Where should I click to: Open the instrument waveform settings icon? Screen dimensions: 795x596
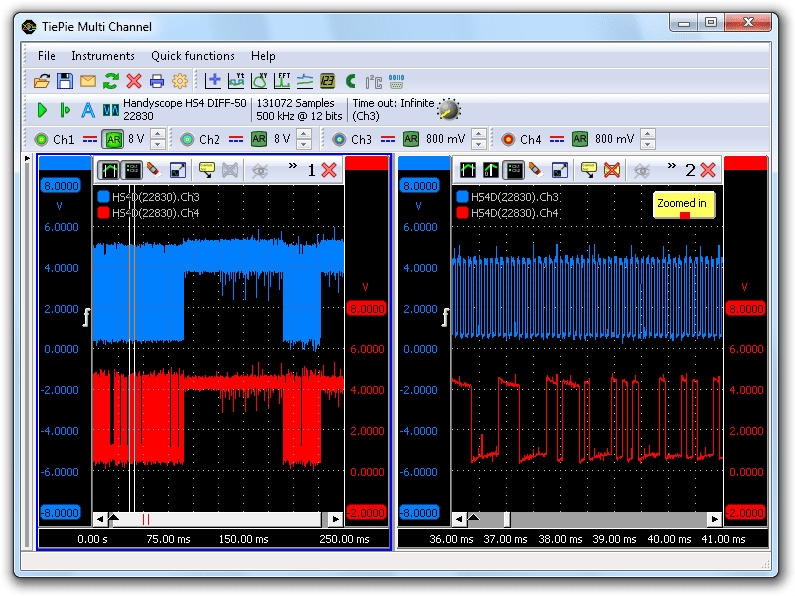(111, 109)
